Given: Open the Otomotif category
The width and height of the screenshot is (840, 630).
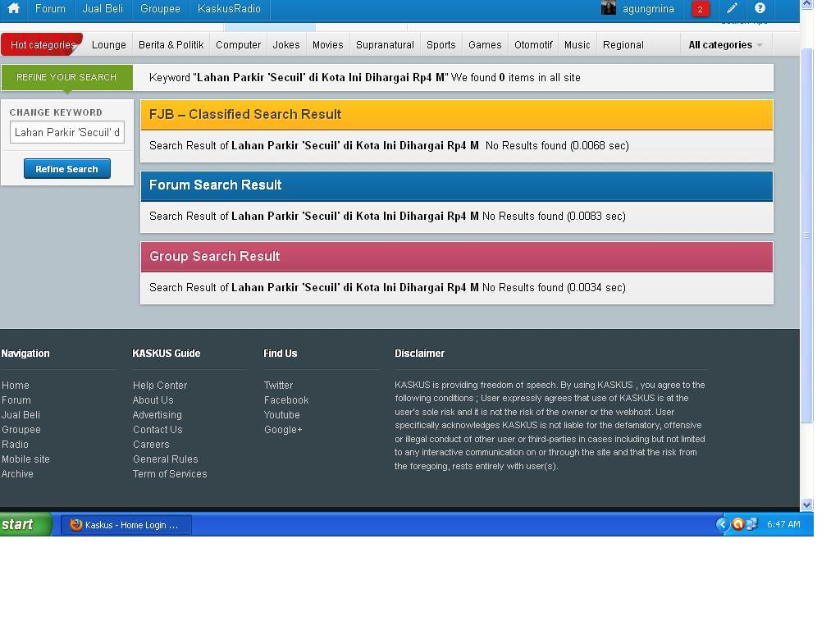Looking at the screenshot, I should click(533, 45).
